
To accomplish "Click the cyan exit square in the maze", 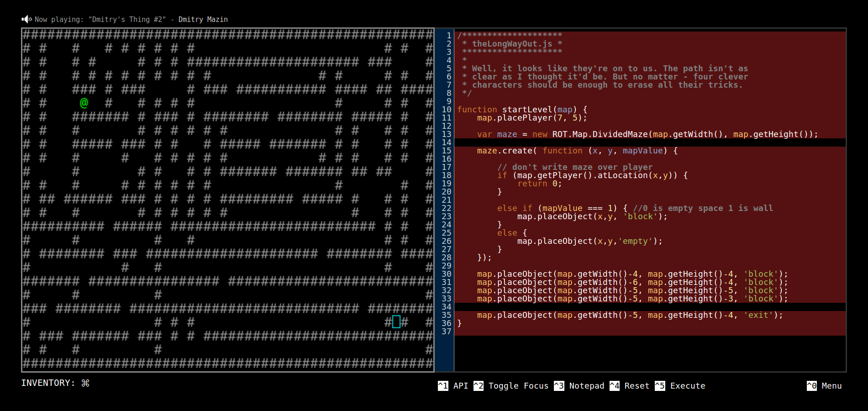I will tap(396, 322).
